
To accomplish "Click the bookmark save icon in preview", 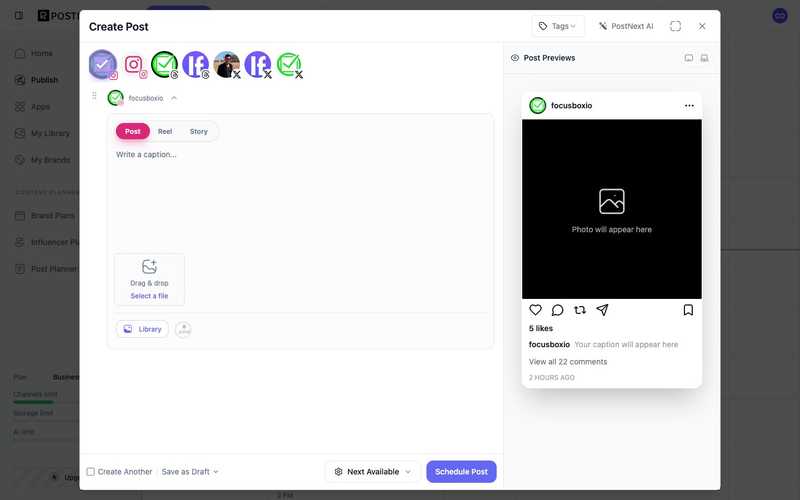I will tap(688, 310).
